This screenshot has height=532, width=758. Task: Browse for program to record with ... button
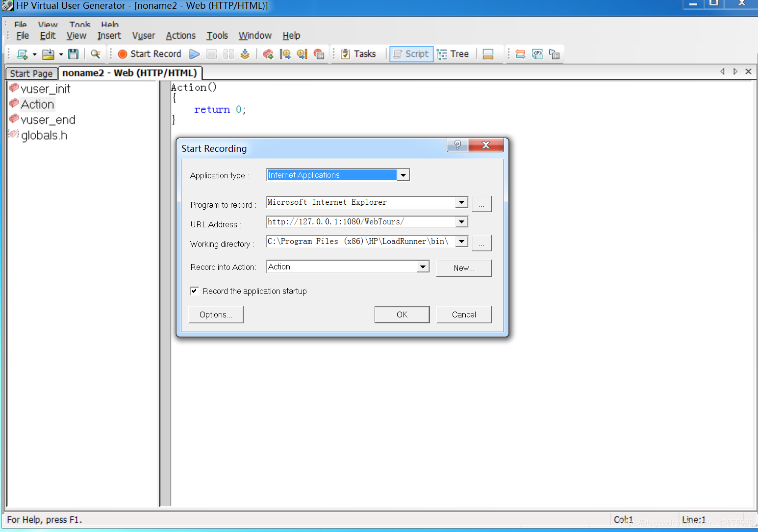click(481, 204)
